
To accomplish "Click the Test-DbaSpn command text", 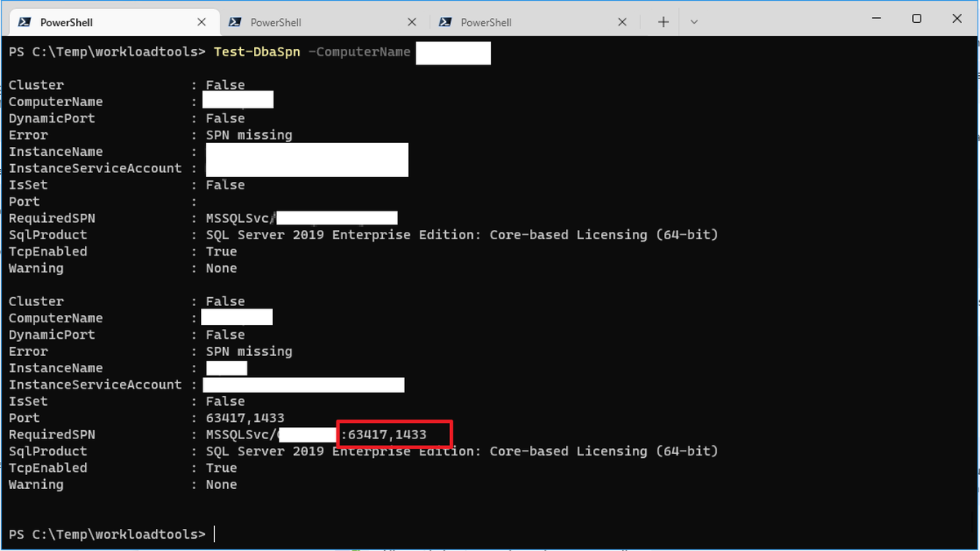I will point(257,51).
